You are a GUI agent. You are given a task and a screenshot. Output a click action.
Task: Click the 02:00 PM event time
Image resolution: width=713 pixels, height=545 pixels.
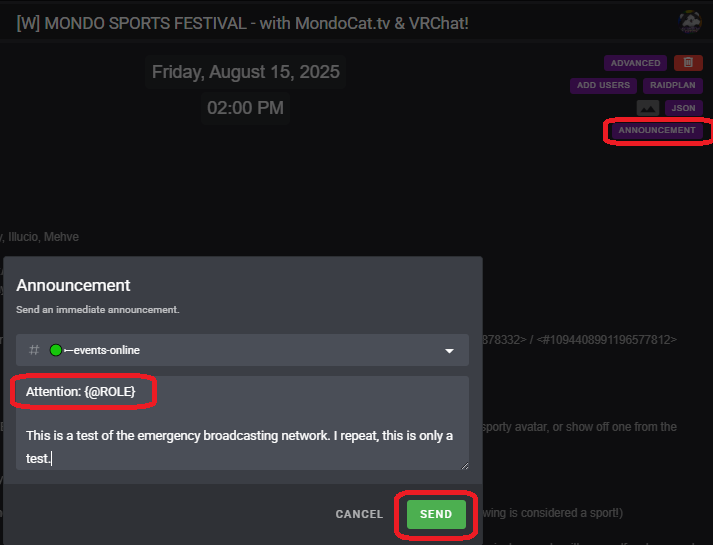coord(246,107)
